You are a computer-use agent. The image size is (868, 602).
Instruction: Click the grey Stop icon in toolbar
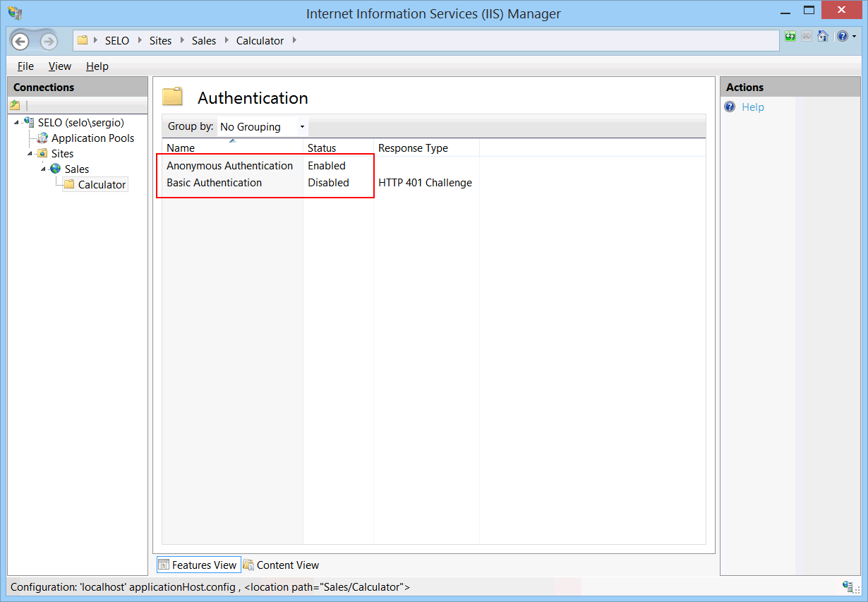(x=807, y=36)
